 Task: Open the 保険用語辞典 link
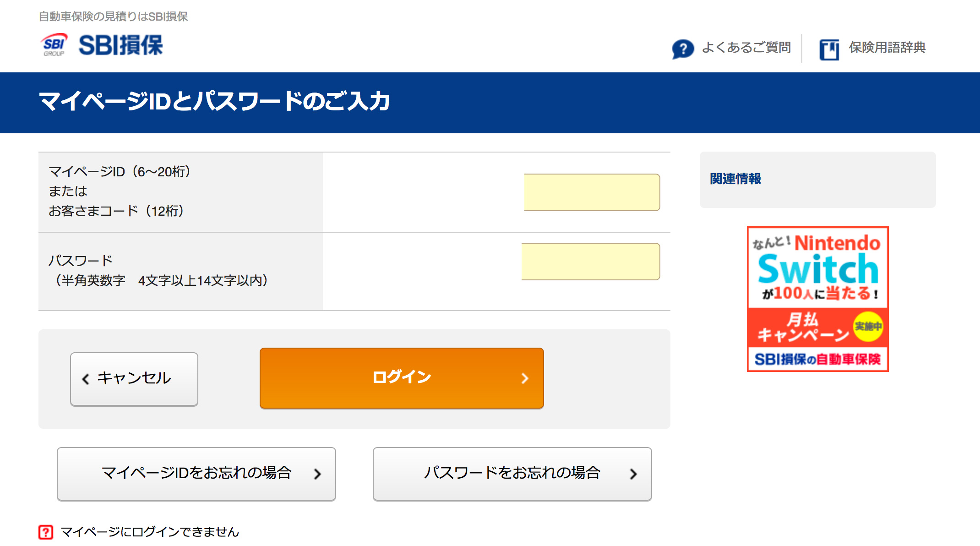pos(887,48)
